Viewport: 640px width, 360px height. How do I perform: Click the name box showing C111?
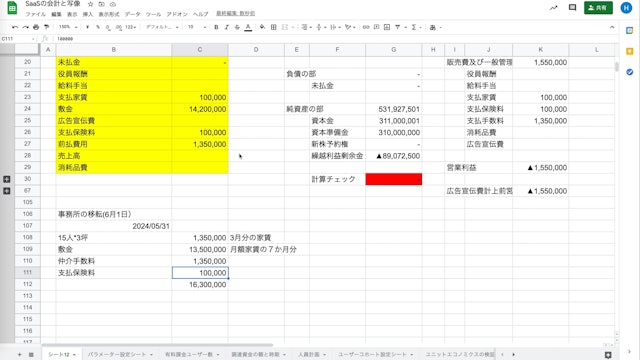(18, 39)
